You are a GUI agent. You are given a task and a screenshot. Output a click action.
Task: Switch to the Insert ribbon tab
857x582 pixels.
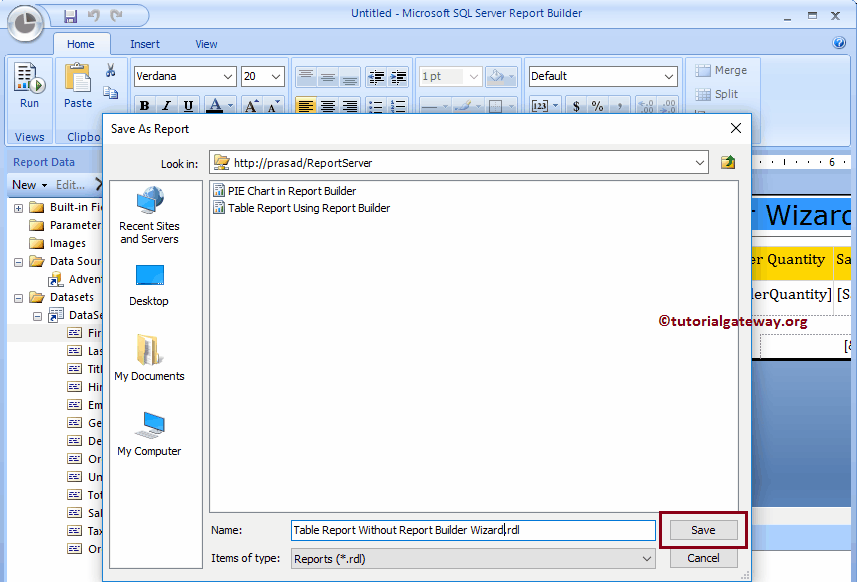pos(145,44)
